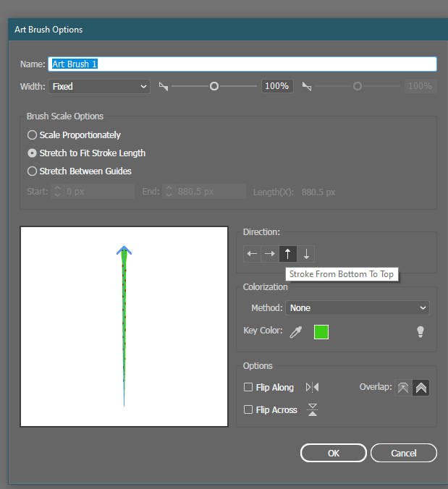The width and height of the screenshot is (448, 489).
Task: Click the disabled 100% maximum width field
Action: (x=420, y=86)
